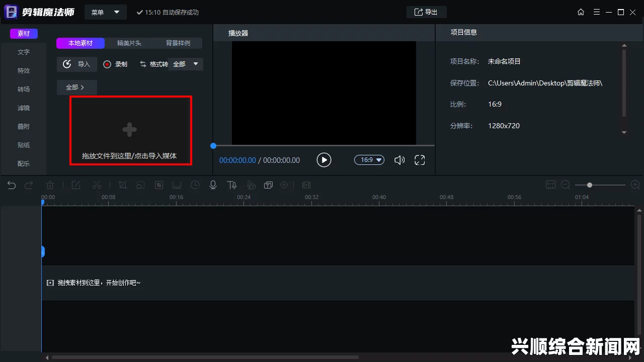644x362 pixels.
Task: Click the edit pencil icon in toolbar
Action: [x=76, y=185]
